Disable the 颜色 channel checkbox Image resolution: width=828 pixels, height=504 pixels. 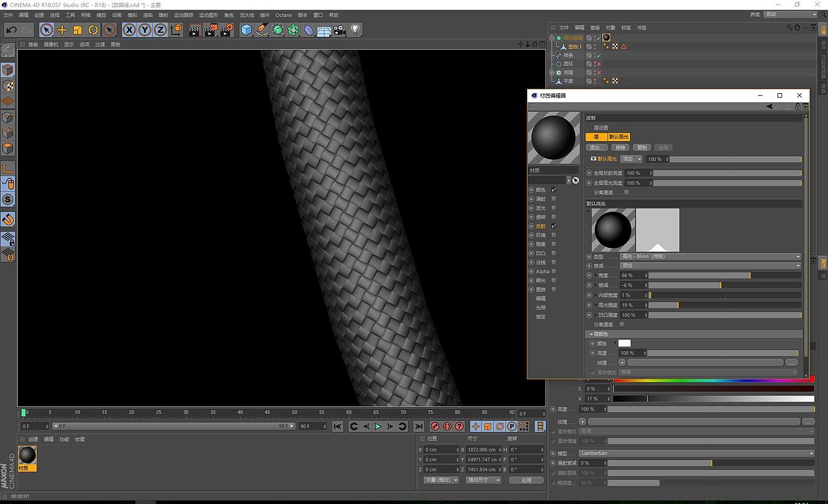[553, 190]
